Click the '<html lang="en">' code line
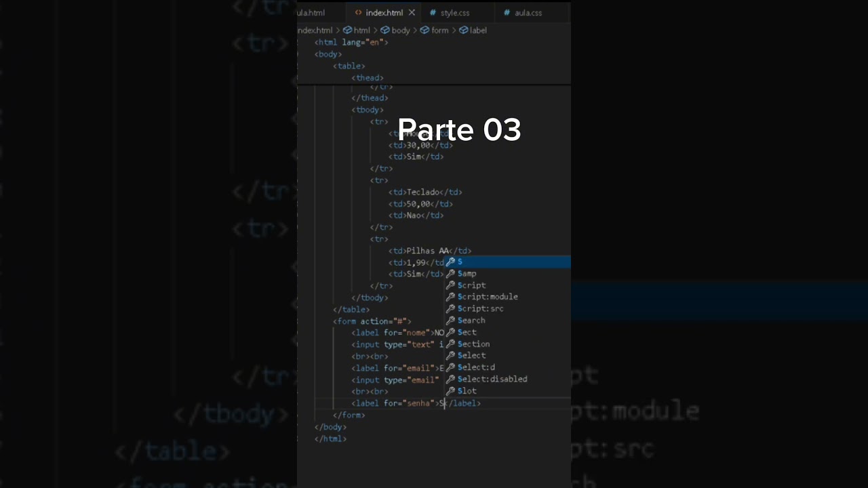 click(351, 42)
